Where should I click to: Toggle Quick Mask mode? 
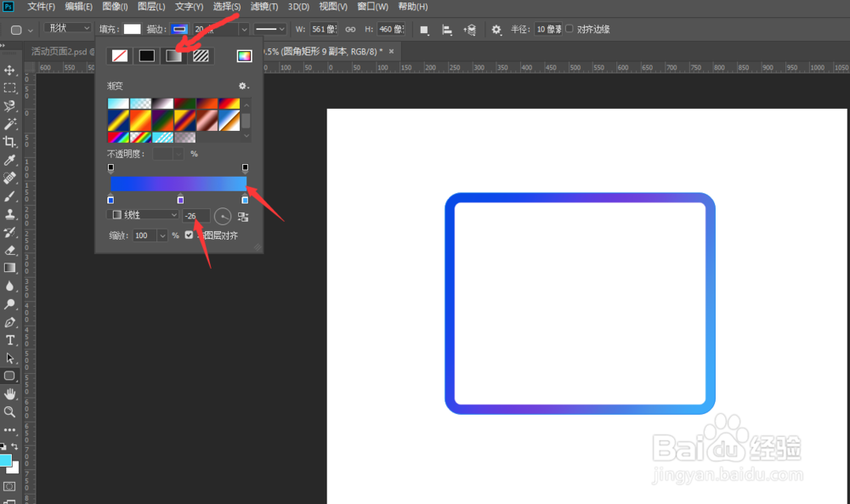[x=9, y=486]
